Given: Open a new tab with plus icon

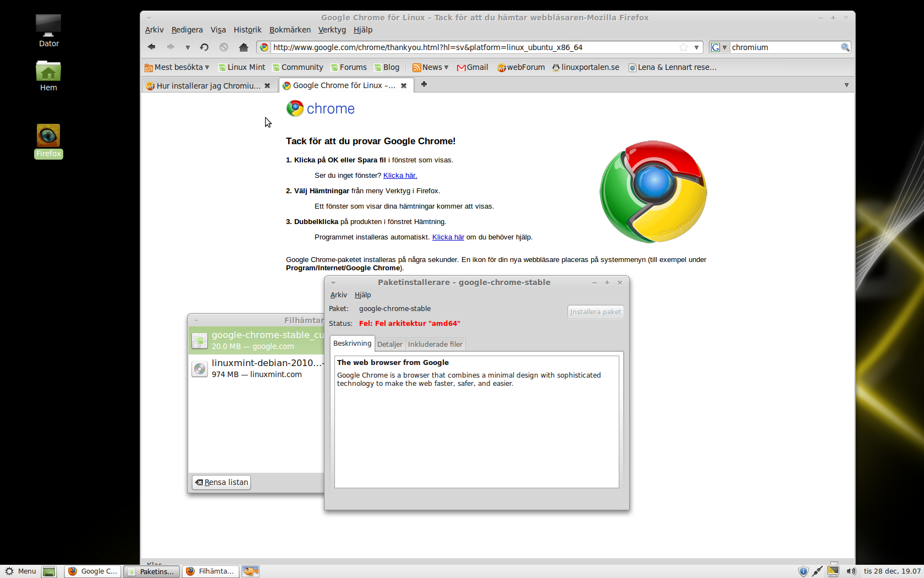Looking at the screenshot, I should (424, 84).
